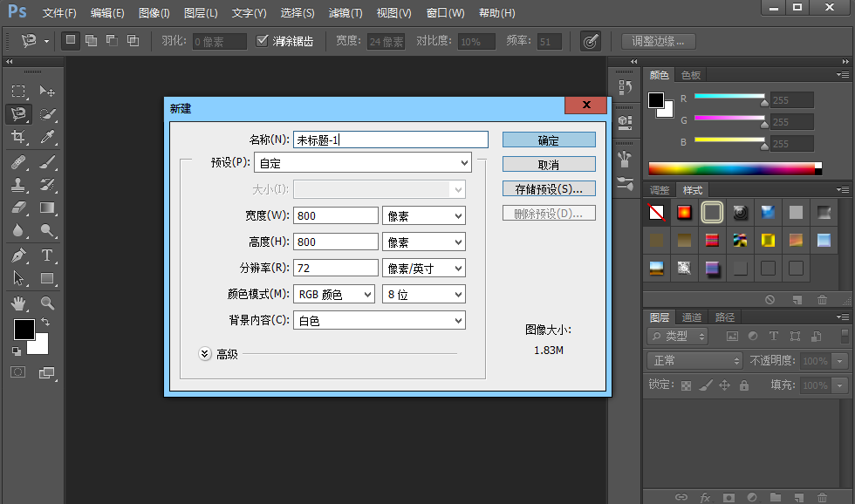
Task: Click the 存储预设 save preset button
Action: [549, 189]
